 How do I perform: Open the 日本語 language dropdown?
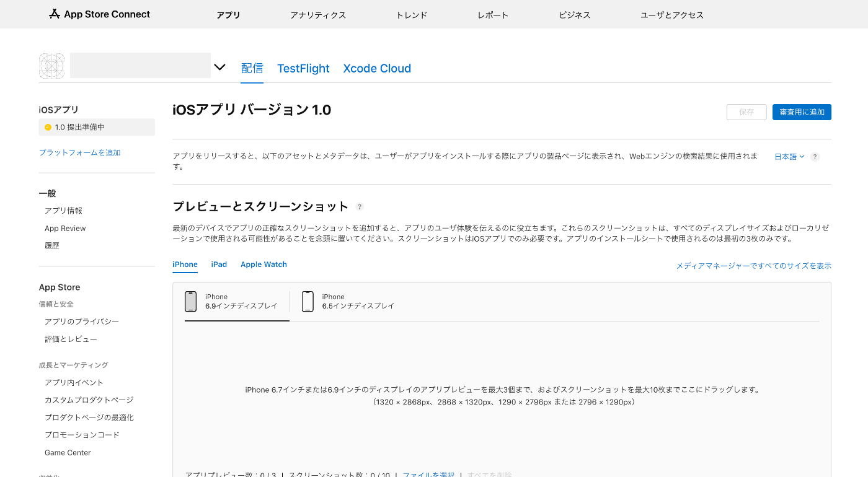(789, 157)
